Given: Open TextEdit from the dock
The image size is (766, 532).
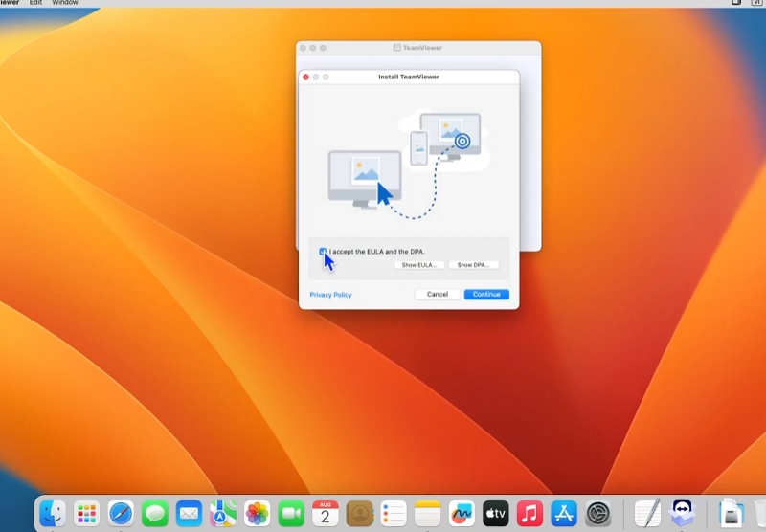Looking at the screenshot, I should tap(647, 514).
